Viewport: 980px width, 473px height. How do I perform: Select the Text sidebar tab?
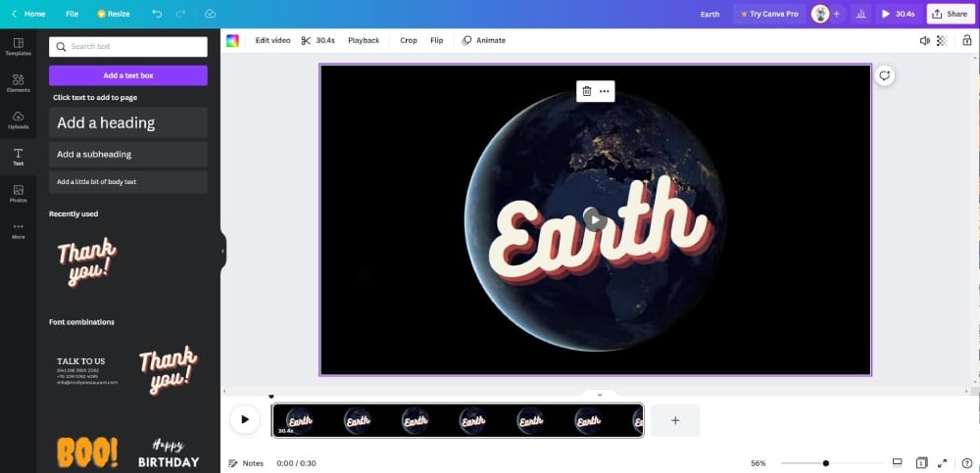pyautogui.click(x=18, y=157)
